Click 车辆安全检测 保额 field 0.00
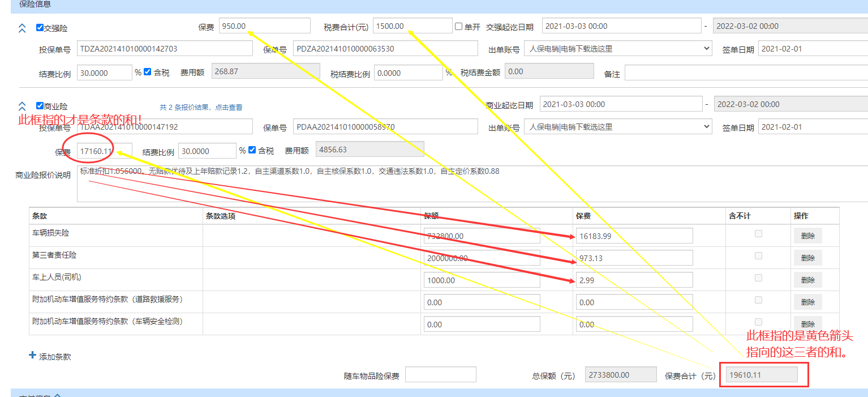The image size is (868, 397). [x=482, y=324]
